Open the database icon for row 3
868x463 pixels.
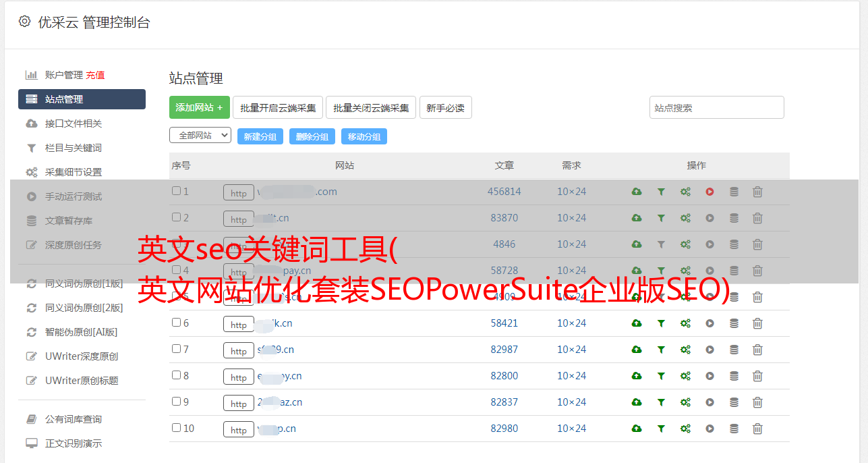pos(734,244)
